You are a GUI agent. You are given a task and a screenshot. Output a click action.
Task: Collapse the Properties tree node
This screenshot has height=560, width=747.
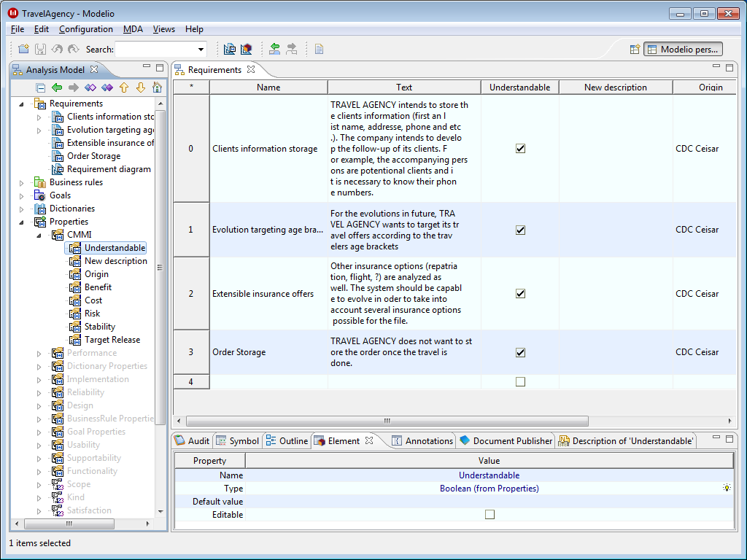pyautogui.click(x=21, y=222)
